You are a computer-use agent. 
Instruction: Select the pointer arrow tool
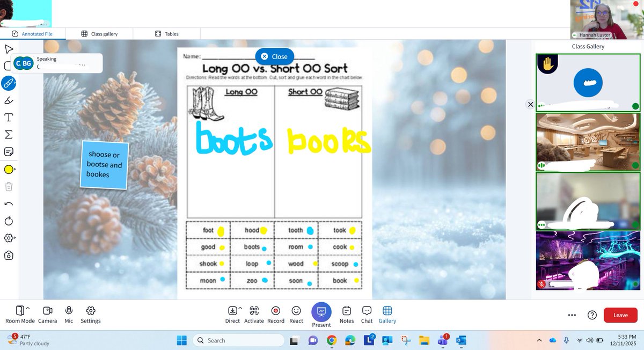click(9, 49)
